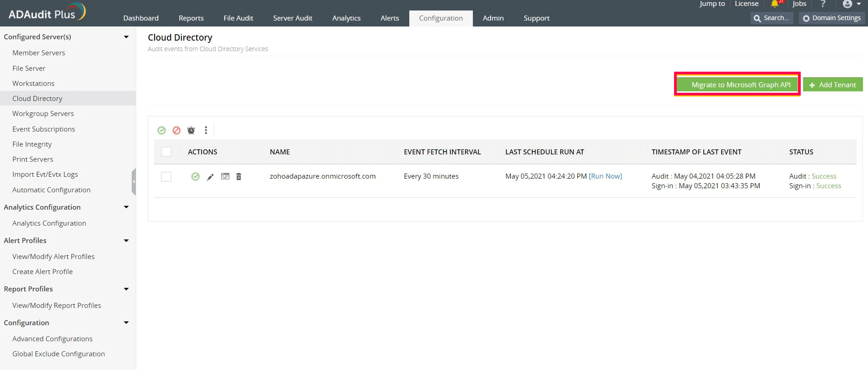Open the Admin tab
The height and width of the screenshot is (370, 868).
tap(493, 18)
